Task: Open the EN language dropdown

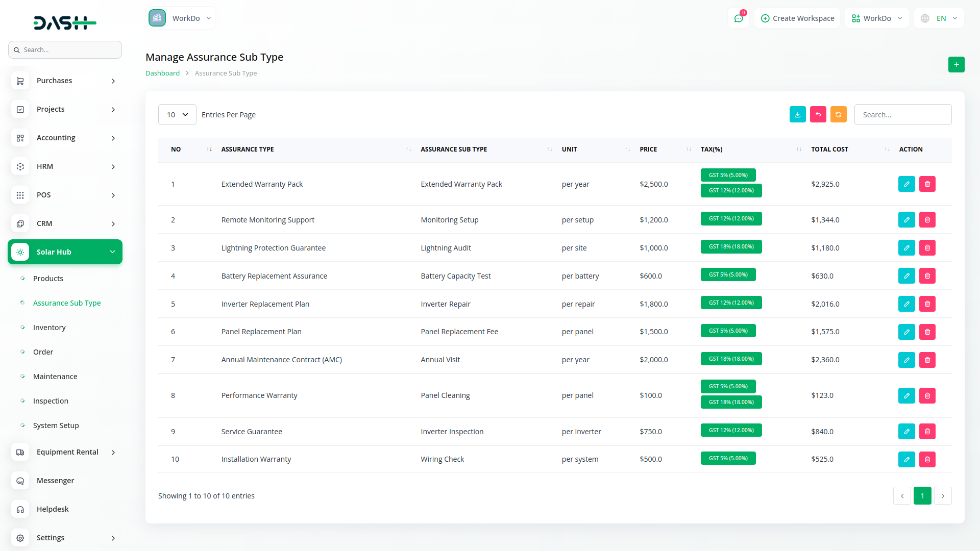Action: click(940, 18)
